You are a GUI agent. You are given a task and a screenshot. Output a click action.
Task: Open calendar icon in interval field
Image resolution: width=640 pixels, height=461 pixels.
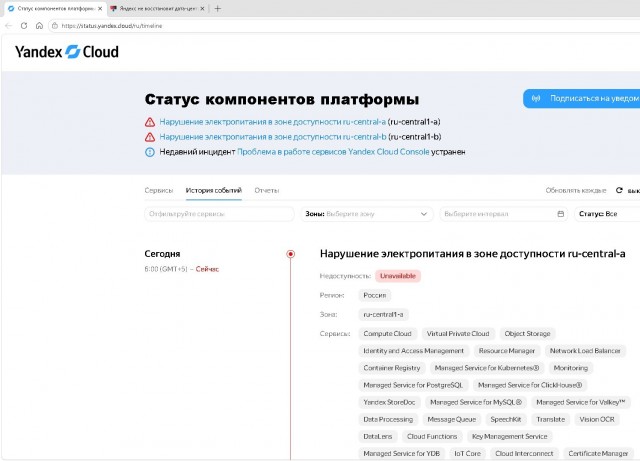pos(560,214)
